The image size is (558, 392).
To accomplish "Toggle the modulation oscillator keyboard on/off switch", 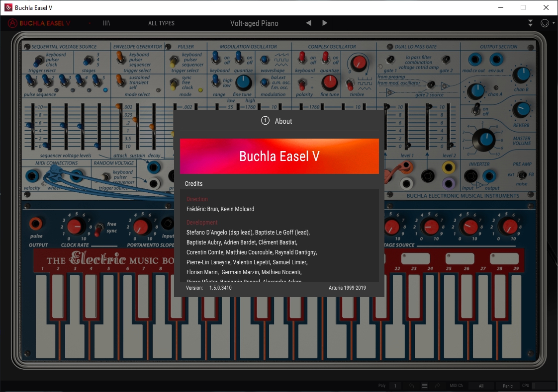I will [215, 58].
